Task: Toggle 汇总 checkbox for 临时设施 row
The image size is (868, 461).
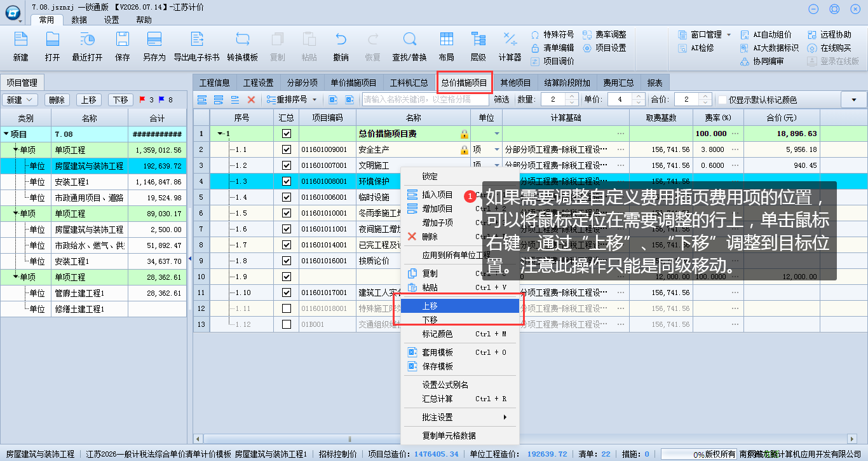Action: [287, 197]
